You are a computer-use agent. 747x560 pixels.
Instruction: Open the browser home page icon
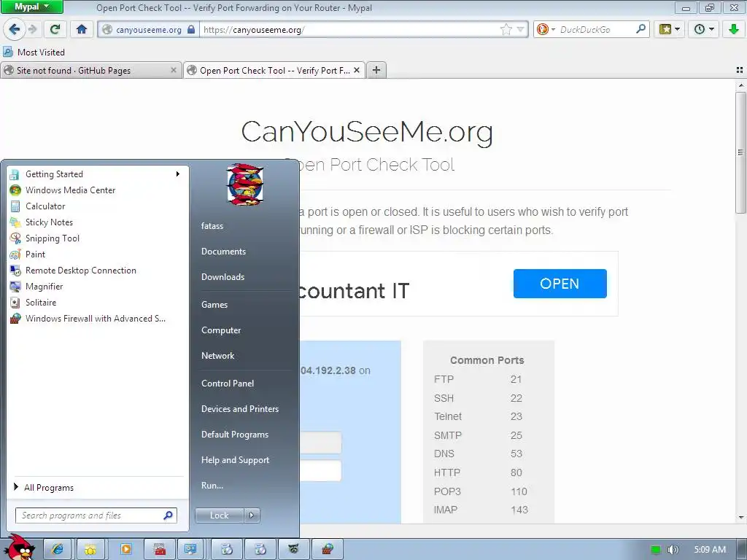(82, 29)
